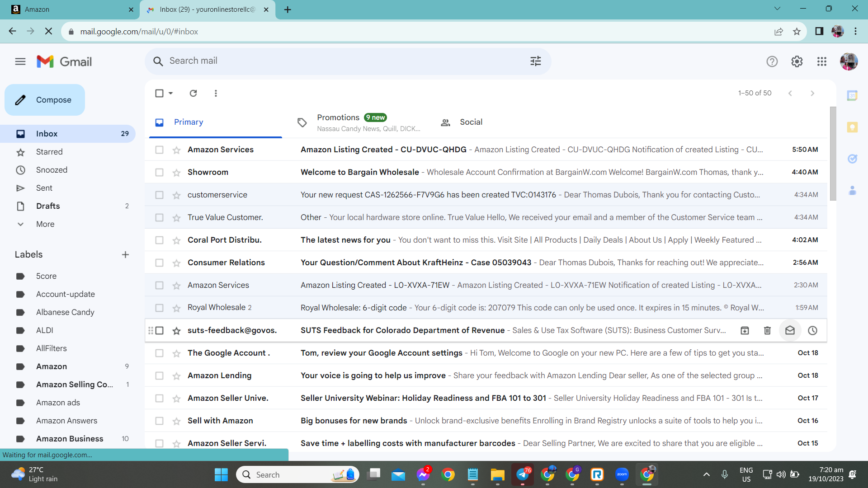Compose a new email
Viewport: 868px width, 488px height.
[45, 100]
